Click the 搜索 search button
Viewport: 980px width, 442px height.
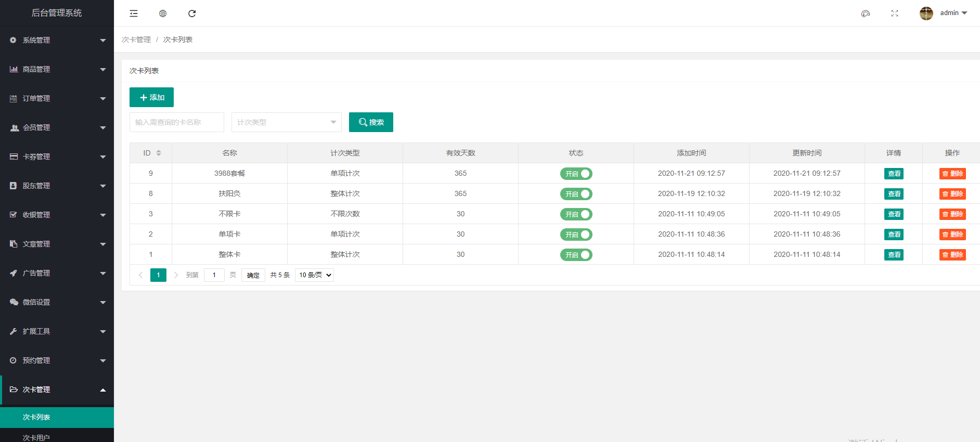[371, 122]
